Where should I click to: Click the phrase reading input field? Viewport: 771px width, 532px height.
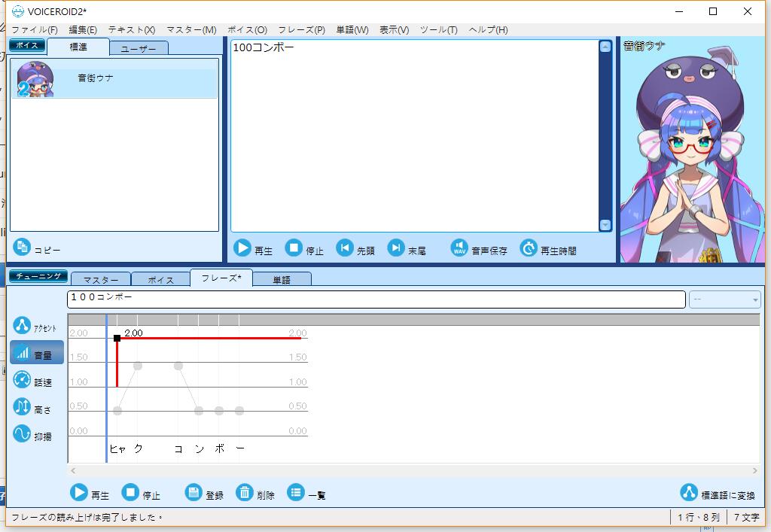[376, 299]
